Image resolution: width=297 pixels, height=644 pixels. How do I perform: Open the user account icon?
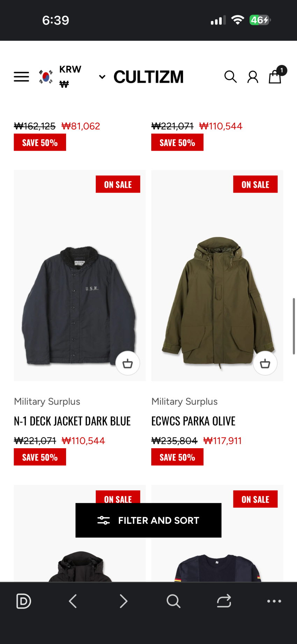point(253,77)
